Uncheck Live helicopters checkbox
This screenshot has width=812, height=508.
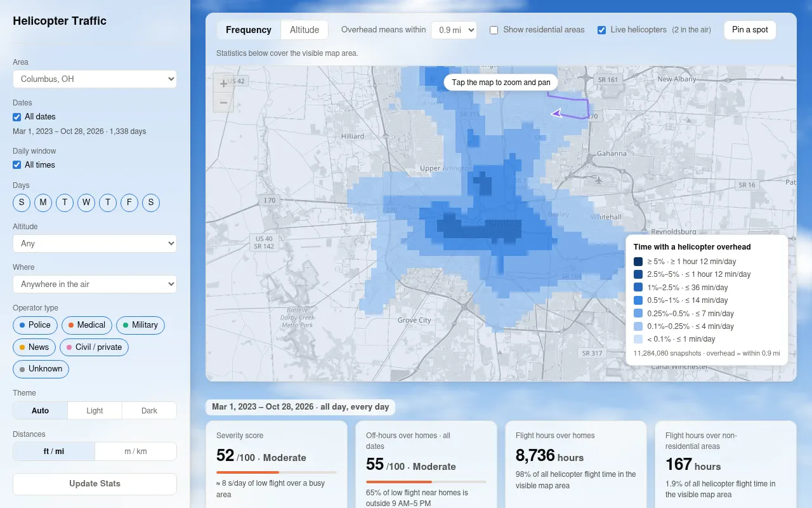pos(601,30)
